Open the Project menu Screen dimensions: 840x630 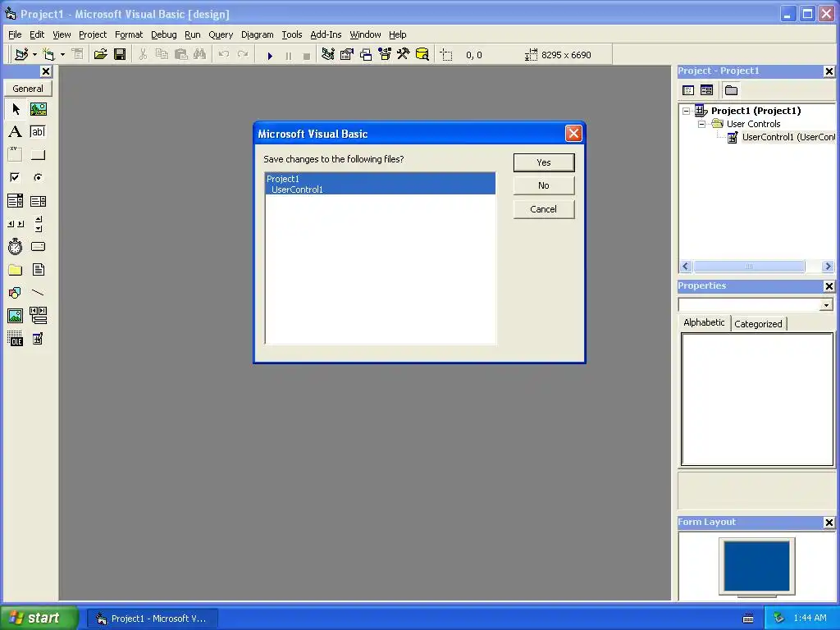point(93,34)
